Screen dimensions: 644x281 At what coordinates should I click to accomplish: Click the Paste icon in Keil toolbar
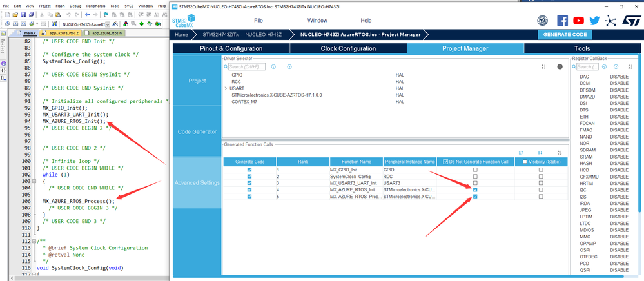58,14
